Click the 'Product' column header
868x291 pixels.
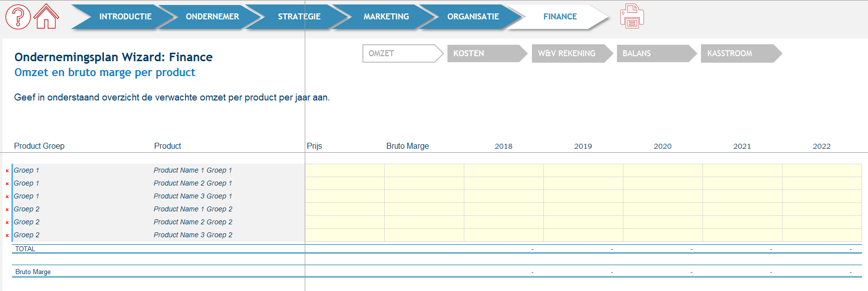coord(168,146)
